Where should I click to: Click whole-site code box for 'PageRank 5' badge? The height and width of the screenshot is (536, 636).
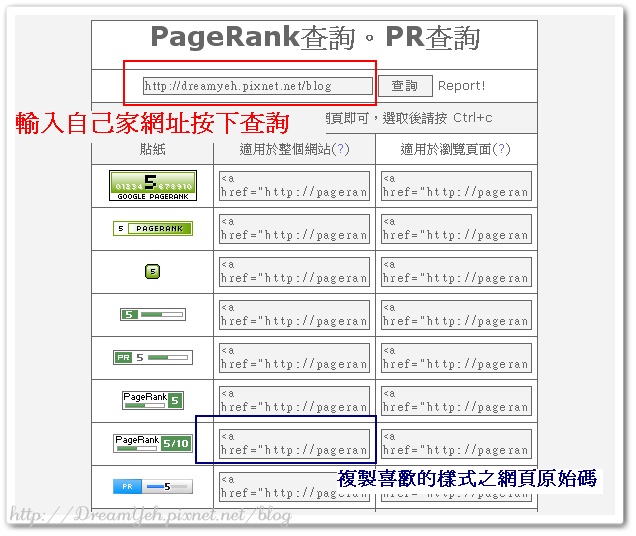294,401
